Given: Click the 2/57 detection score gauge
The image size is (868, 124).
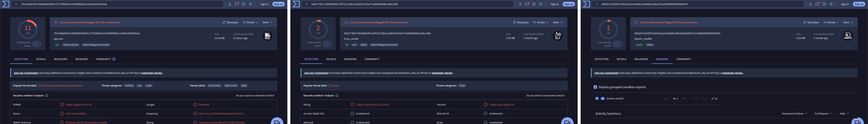Looking at the screenshot, I should pyautogui.click(x=318, y=29).
